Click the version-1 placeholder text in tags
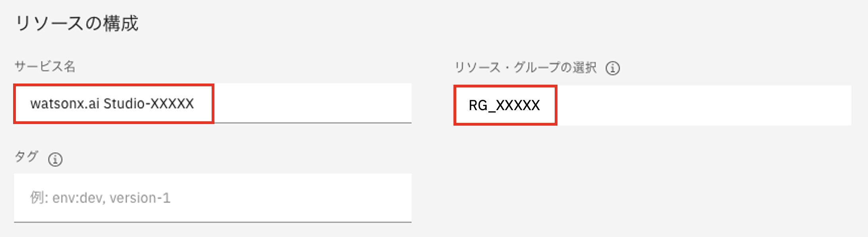This screenshot has height=237, width=868. coord(140,198)
